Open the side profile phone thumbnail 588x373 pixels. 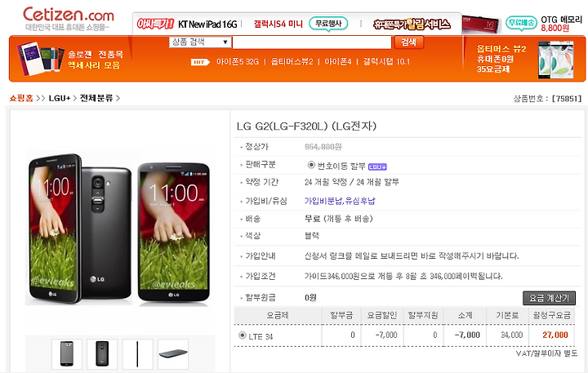[x=137, y=353]
